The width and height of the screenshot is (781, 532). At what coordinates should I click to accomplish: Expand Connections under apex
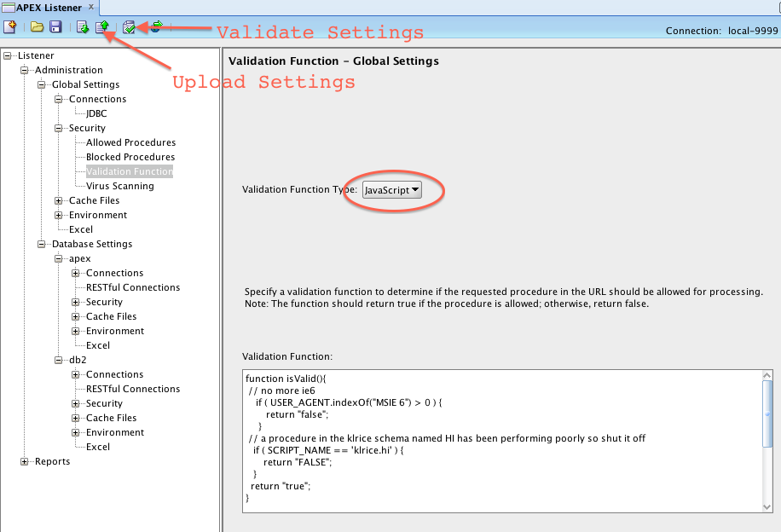coord(75,273)
